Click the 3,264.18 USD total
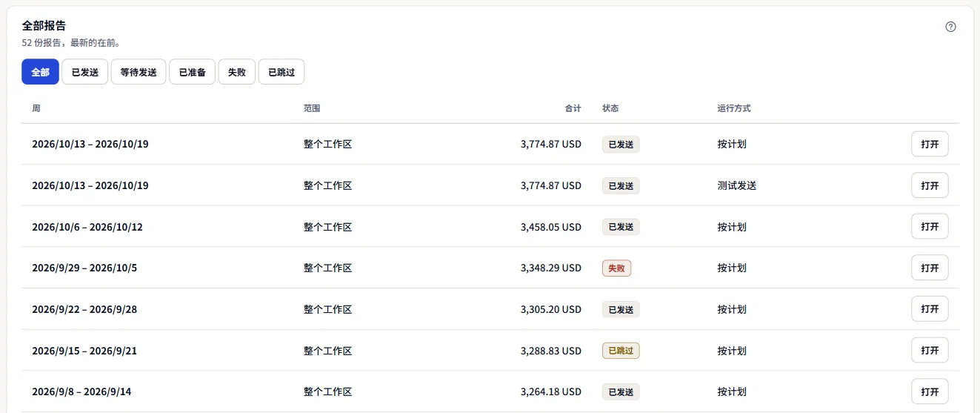Screen dimensions: 980x413 click(551, 391)
